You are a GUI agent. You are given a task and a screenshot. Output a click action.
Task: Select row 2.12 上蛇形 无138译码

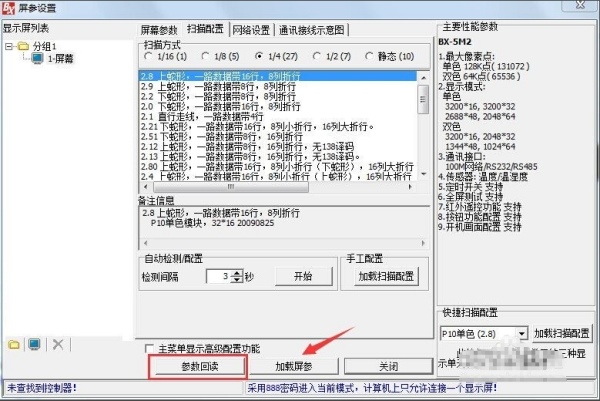click(278, 147)
